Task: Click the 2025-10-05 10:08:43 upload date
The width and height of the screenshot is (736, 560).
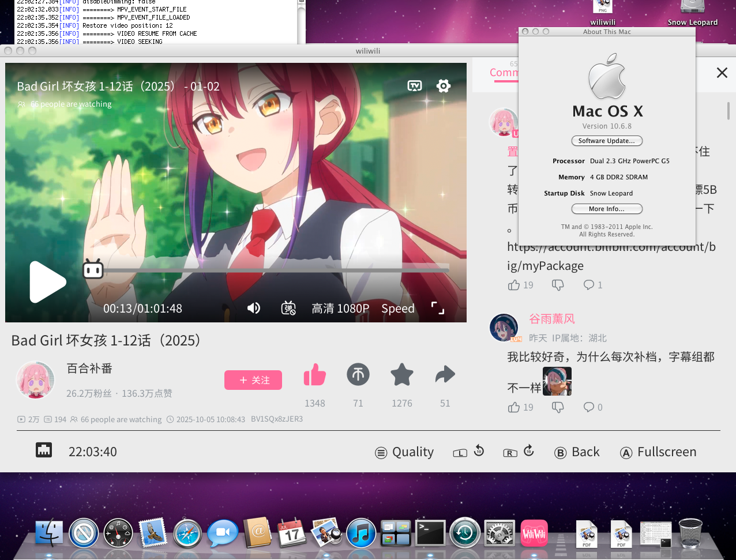Action: tap(206, 419)
